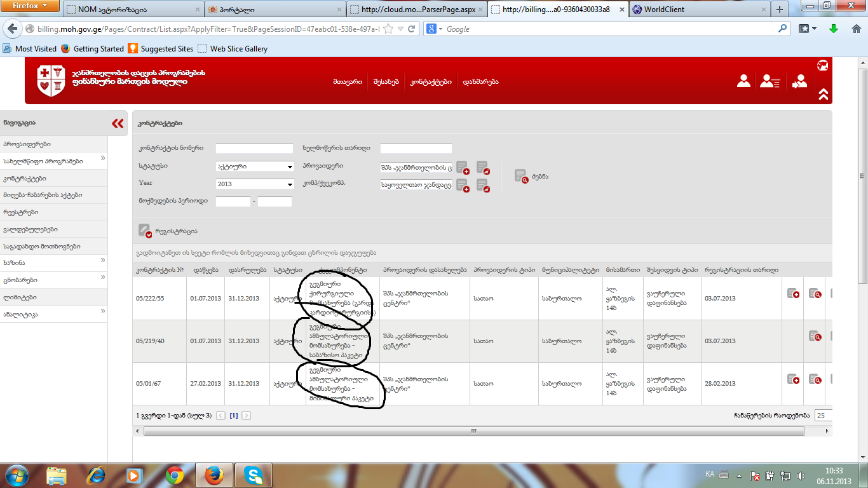This screenshot has width=868, height=488.
Task: Click the რეგისტრაცია registration icon
Action: [x=145, y=231]
